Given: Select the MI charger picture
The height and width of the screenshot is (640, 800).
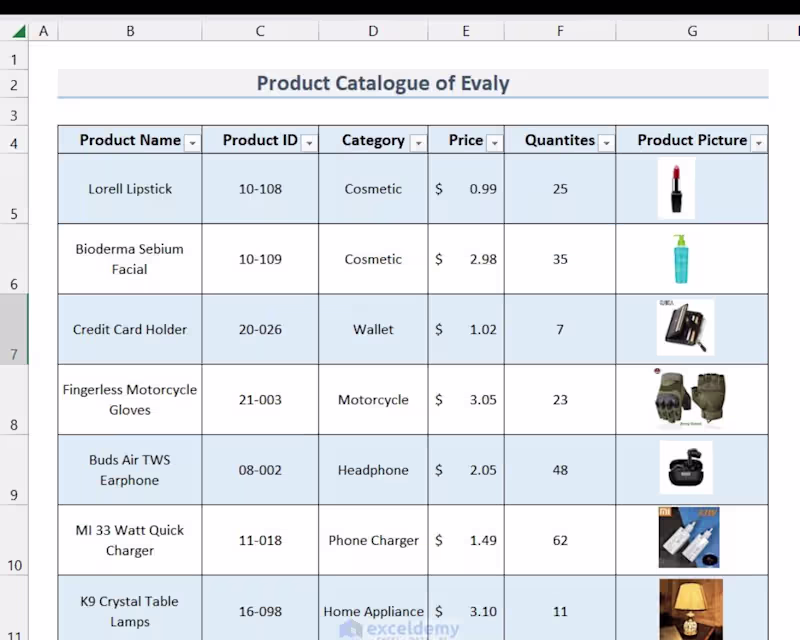Looking at the screenshot, I should pos(689,537).
